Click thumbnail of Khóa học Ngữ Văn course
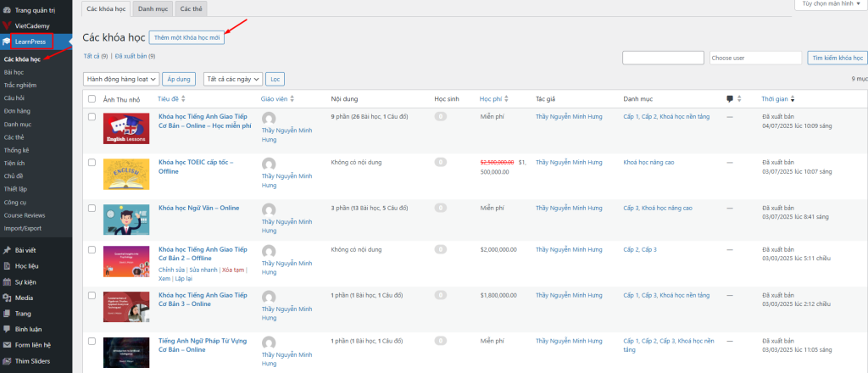Image resolution: width=868 pixels, height=373 pixels. (126, 219)
